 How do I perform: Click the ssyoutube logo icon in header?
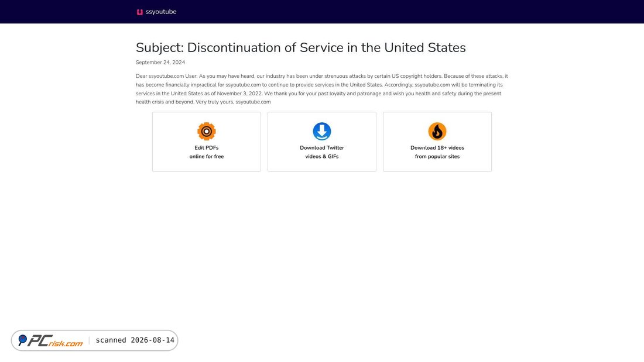140,12
